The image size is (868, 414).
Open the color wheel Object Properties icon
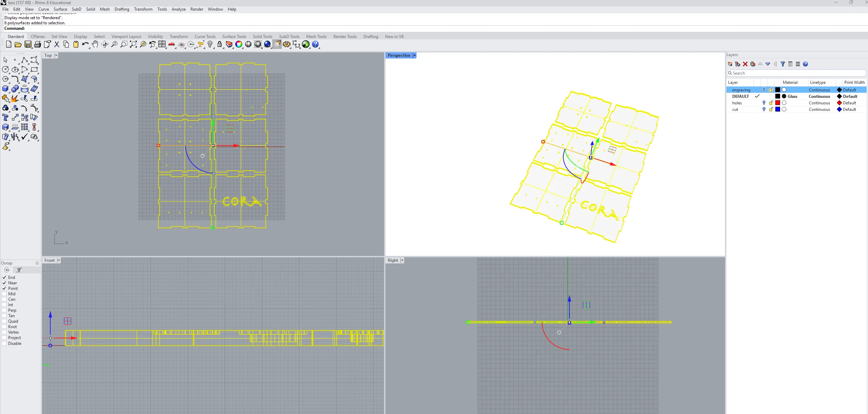tap(239, 44)
